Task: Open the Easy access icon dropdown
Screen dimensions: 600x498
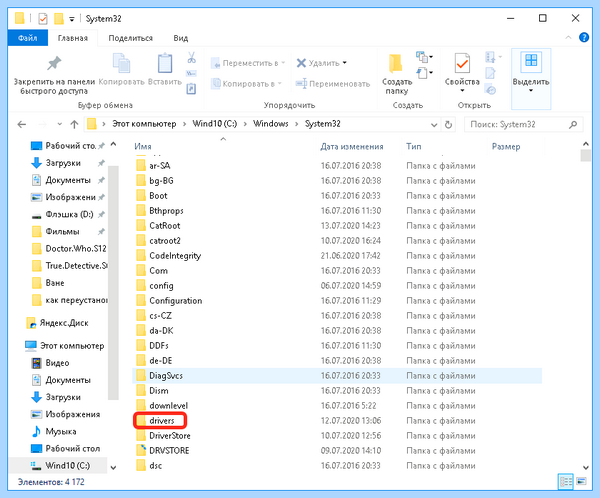Action: tap(424, 73)
